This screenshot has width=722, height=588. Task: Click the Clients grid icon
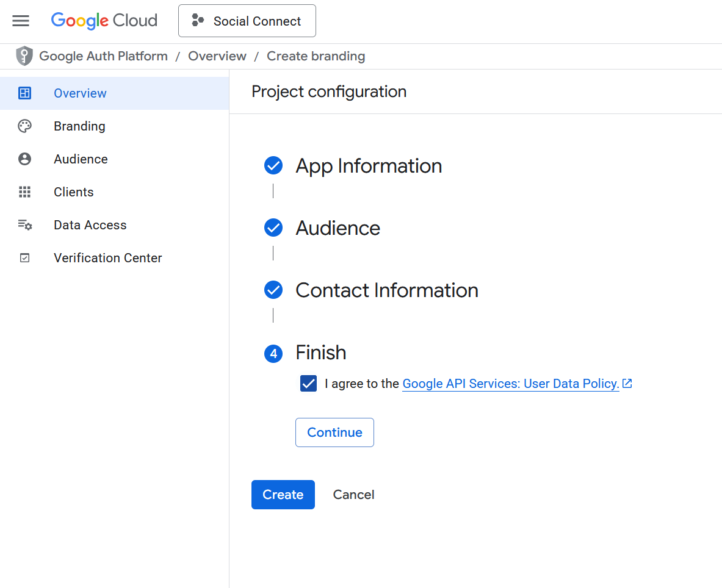point(25,192)
